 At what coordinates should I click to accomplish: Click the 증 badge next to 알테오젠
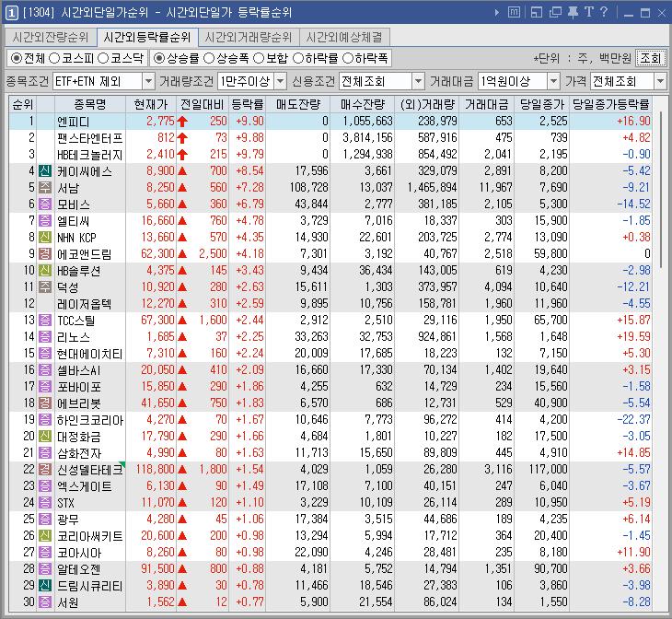45,569
